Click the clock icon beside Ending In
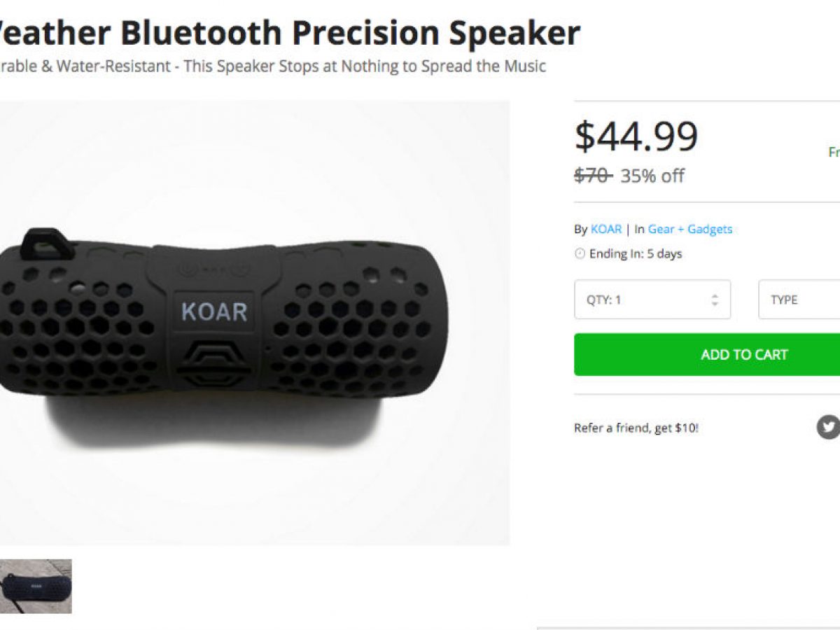Screen dimensions: 840x630 [x=580, y=254]
